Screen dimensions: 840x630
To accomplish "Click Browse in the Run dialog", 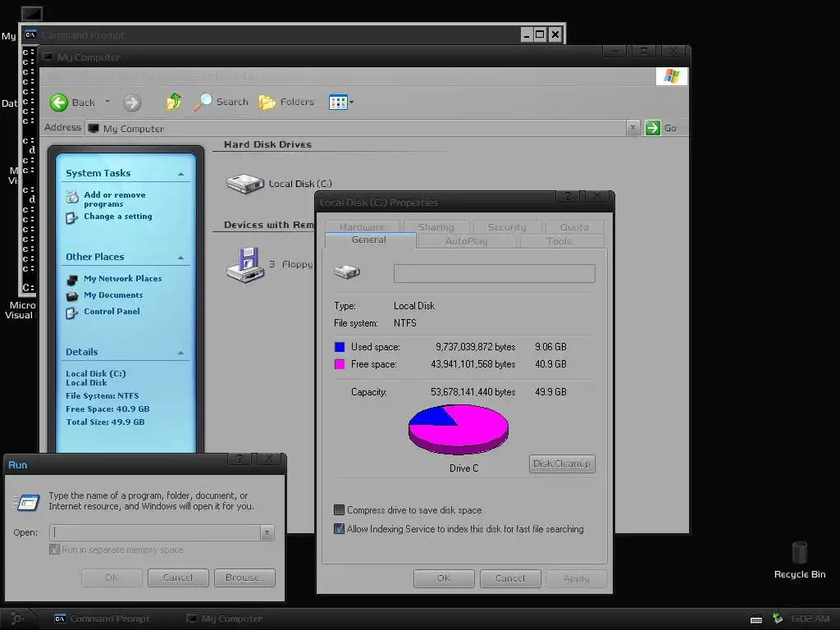I will (x=244, y=577).
